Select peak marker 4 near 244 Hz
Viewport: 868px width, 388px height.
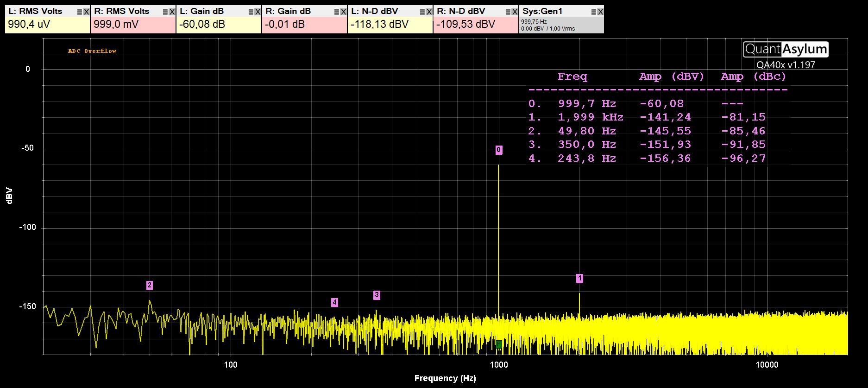click(x=334, y=303)
